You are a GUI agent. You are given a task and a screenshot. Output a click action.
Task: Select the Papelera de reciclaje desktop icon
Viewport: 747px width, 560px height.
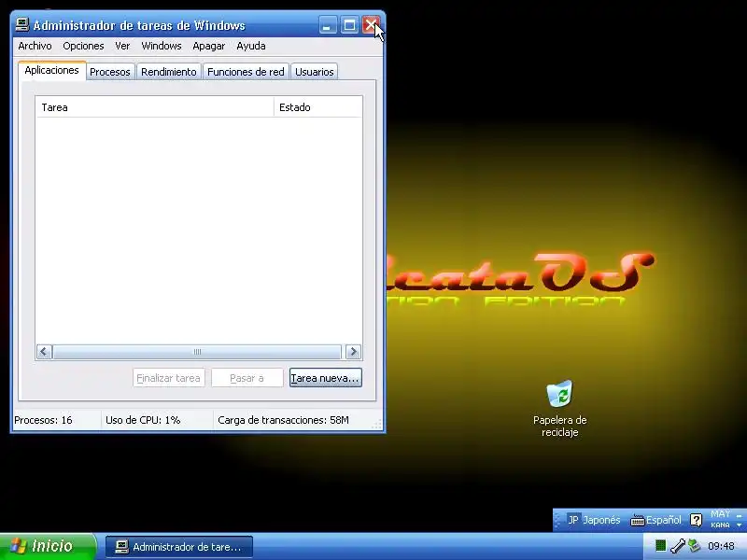559,409
